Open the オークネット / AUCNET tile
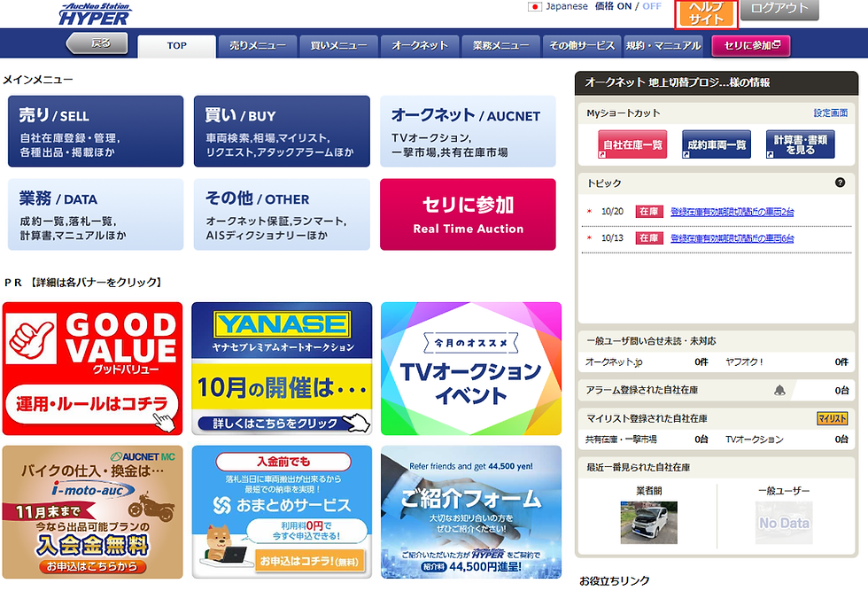Screen dimensions: 868x591 (x=468, y=131)
